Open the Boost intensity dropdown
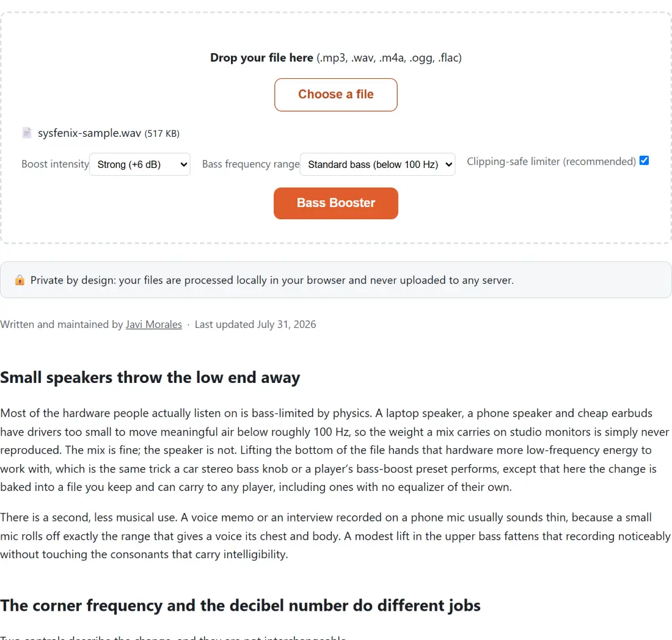This screenshot has height=640, width=672. (x=140, y=164)
